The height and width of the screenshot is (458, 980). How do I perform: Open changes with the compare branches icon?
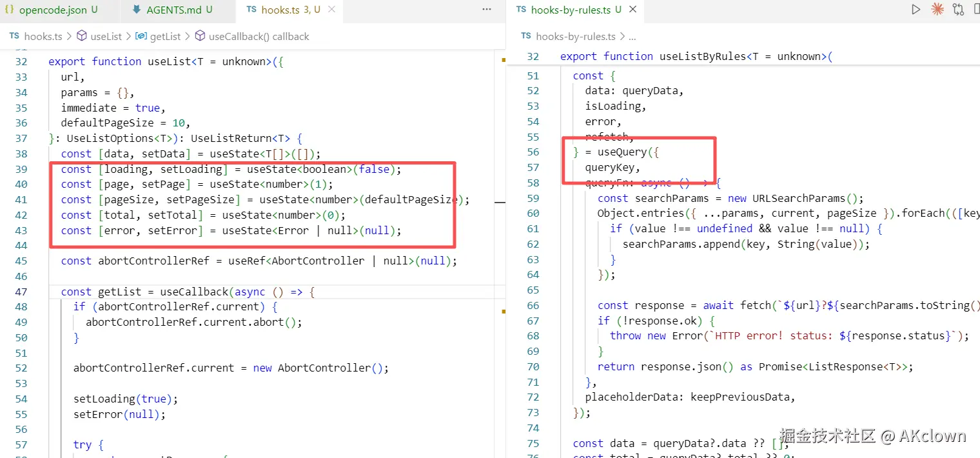958,10
